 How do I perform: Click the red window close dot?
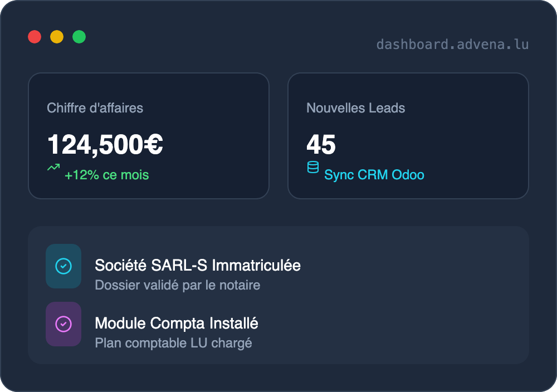pyautogui.click(x=35, y=37)
